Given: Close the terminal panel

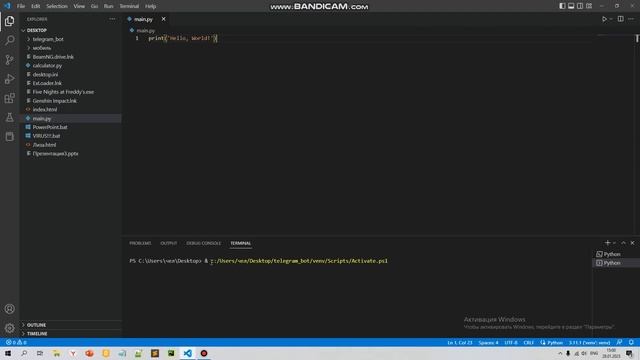Looking at the screenshot, I should pyautogui.click(x=632, y=243).
